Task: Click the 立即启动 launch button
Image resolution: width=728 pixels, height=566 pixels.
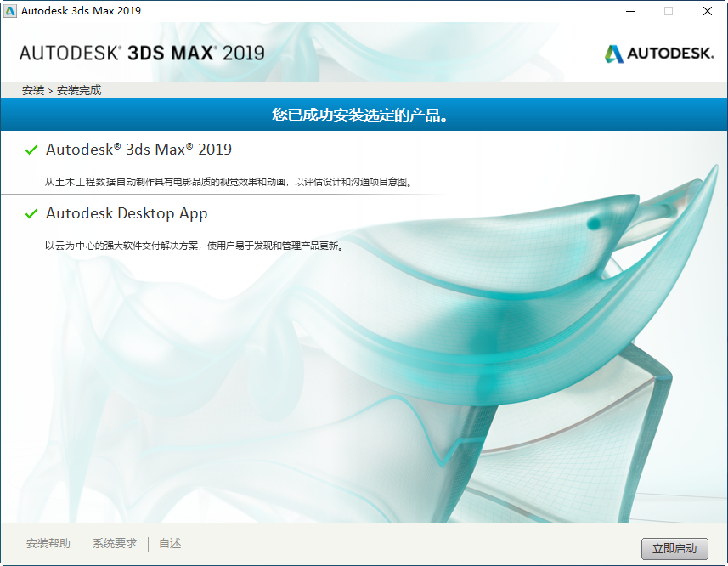Action: tap(674, 549)
